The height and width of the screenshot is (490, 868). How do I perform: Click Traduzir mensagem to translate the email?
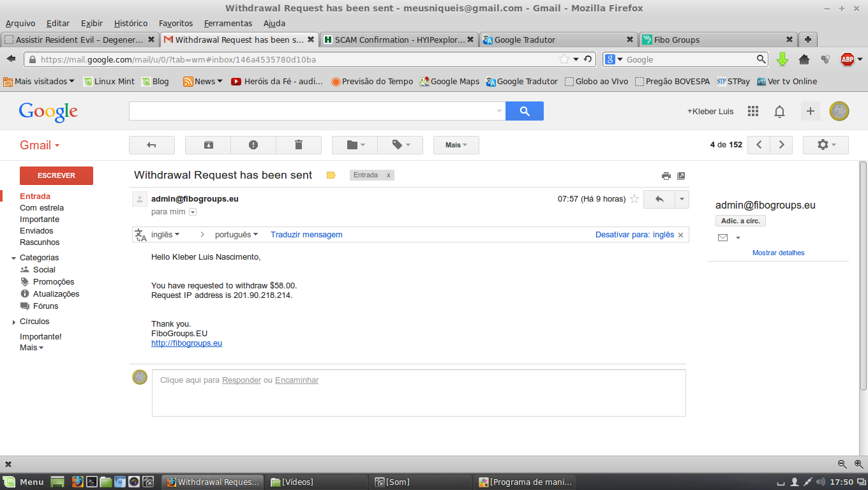coord(306,235)
